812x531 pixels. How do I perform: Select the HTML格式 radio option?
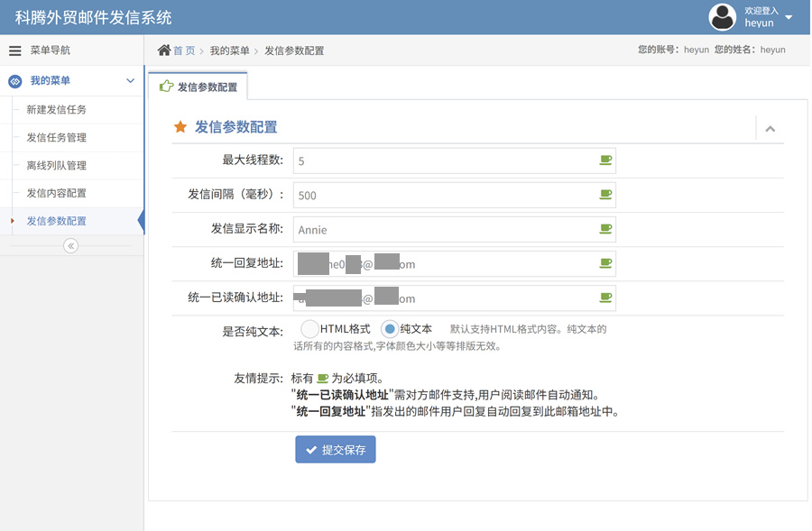click(x=309, y=329)
